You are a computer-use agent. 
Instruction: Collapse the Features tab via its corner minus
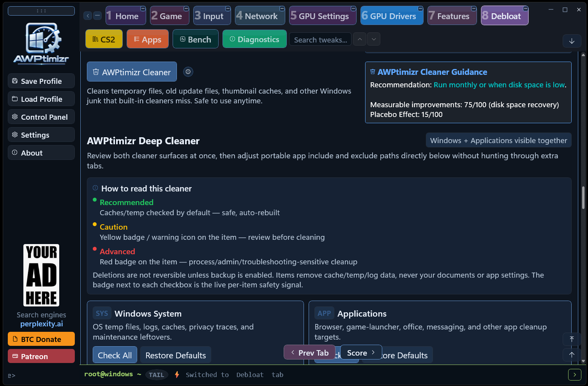pos(474,9)
